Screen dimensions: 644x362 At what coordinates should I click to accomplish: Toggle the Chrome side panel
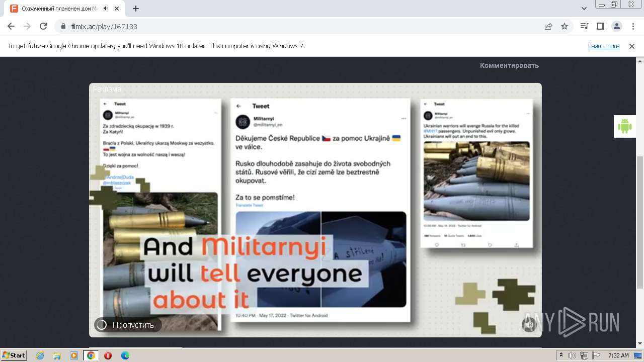click(x=600, y=26)
